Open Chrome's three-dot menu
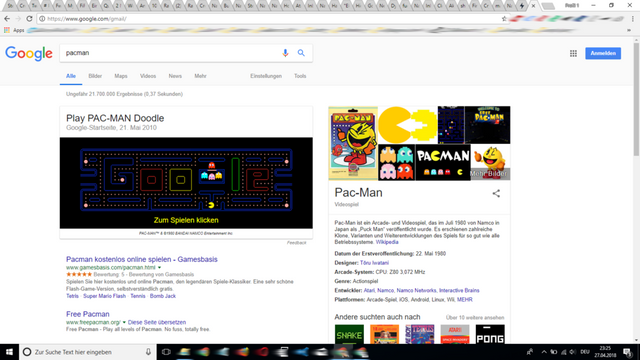This screenshot has width=640, height=360. (x=633, y=19)
